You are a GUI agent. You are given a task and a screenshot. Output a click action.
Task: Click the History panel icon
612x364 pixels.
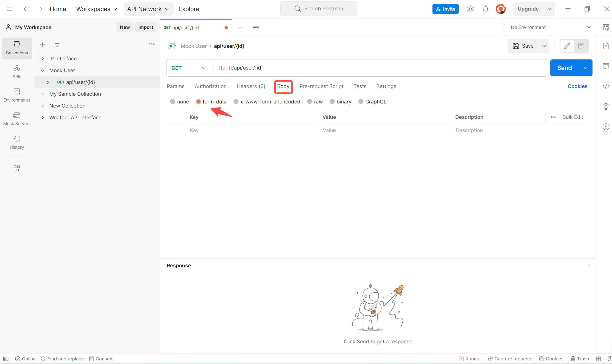click(x=17, y=141)
